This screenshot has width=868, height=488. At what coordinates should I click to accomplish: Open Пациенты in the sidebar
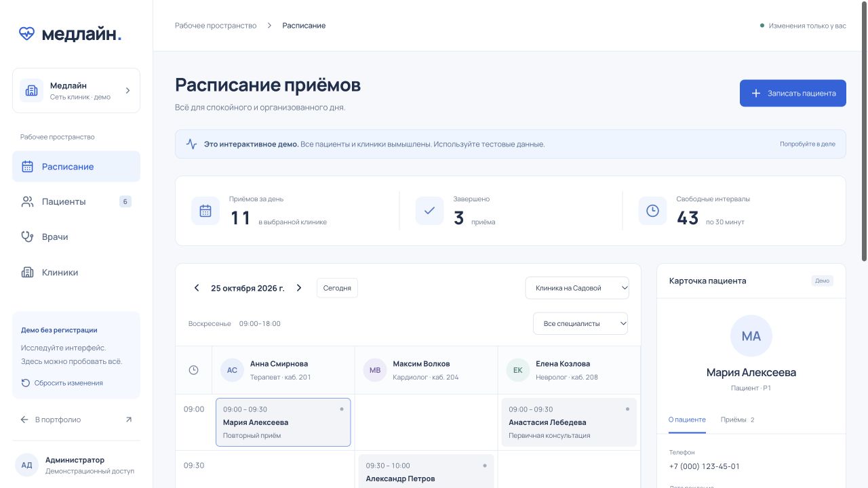tap(76, 202)
